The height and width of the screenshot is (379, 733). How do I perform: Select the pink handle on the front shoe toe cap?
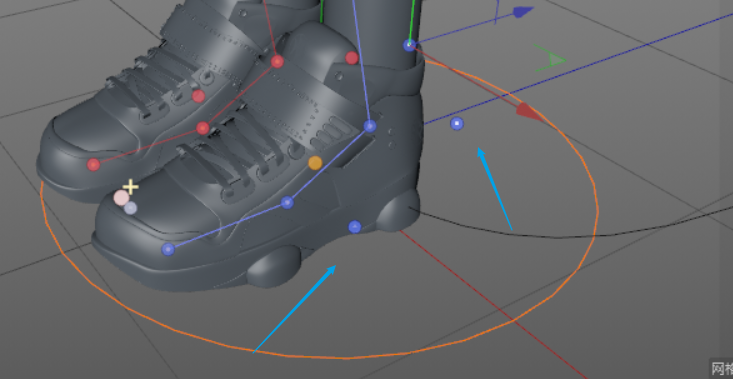(x=121, y=198)
